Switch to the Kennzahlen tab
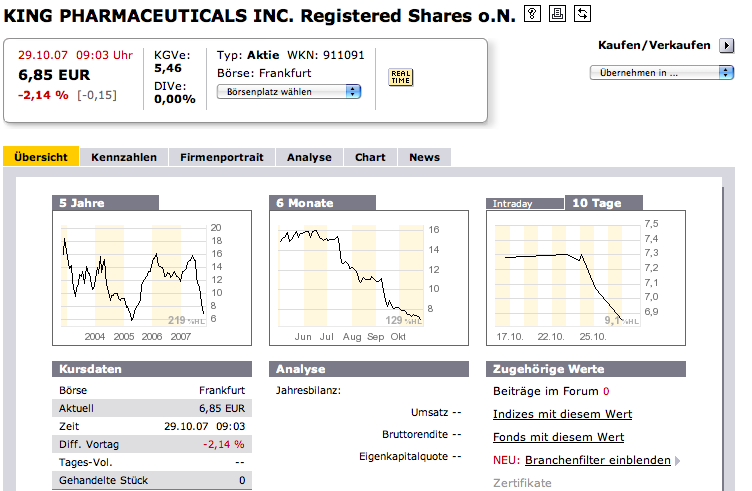 pos(124,157)
